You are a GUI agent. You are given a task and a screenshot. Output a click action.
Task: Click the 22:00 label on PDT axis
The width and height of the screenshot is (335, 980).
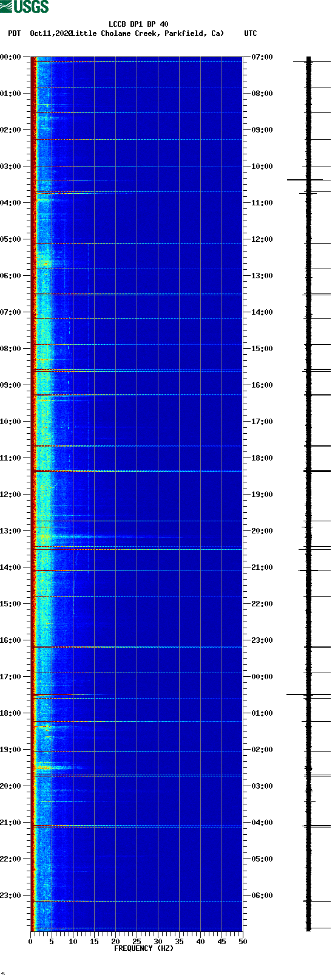tap(11, 859)
